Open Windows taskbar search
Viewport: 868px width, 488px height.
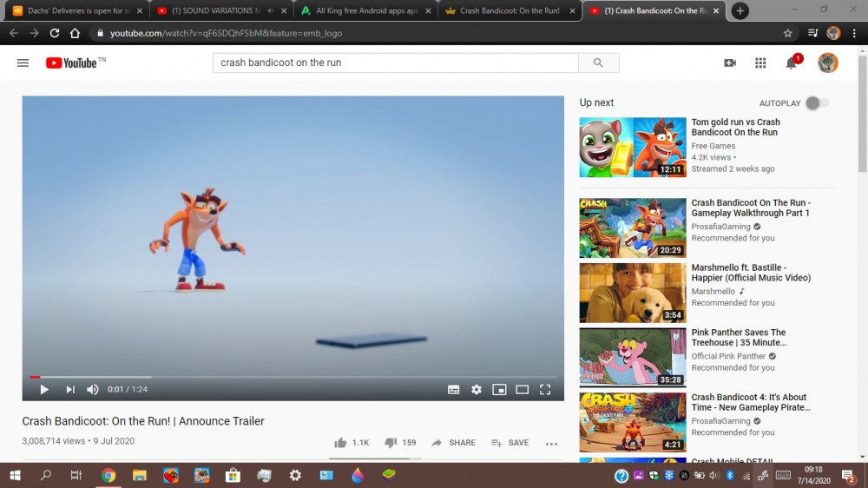click(45, 475)
